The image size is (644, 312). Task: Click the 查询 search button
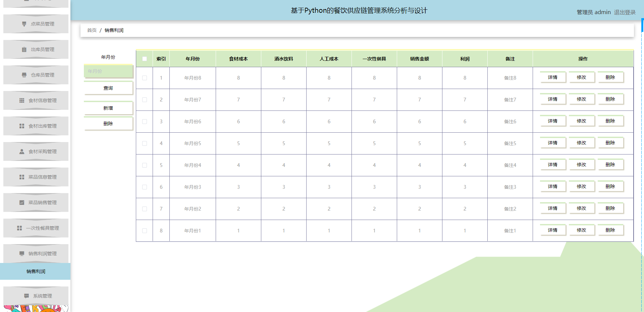coord(108,88)
